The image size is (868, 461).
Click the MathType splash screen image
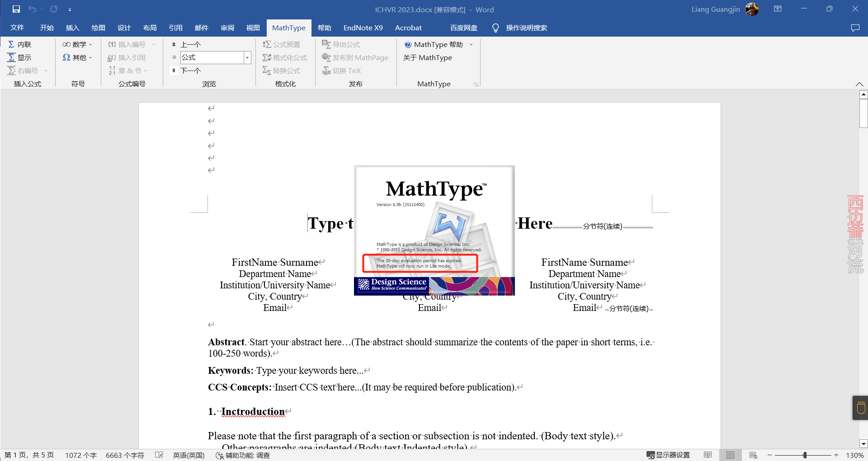[434, 230]
